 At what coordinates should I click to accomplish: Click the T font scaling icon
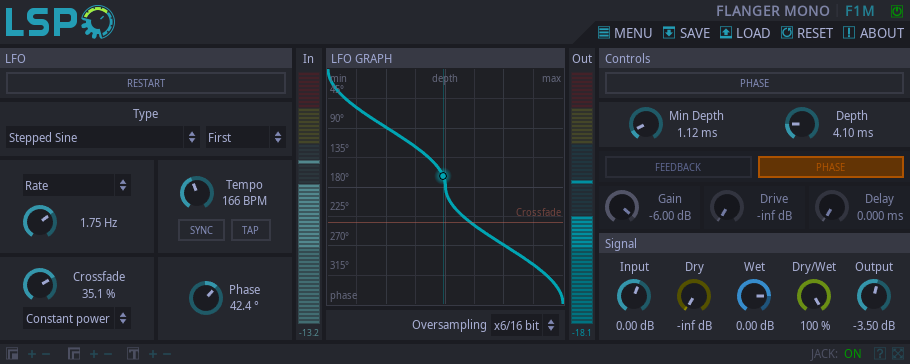[x=133, y=354]
